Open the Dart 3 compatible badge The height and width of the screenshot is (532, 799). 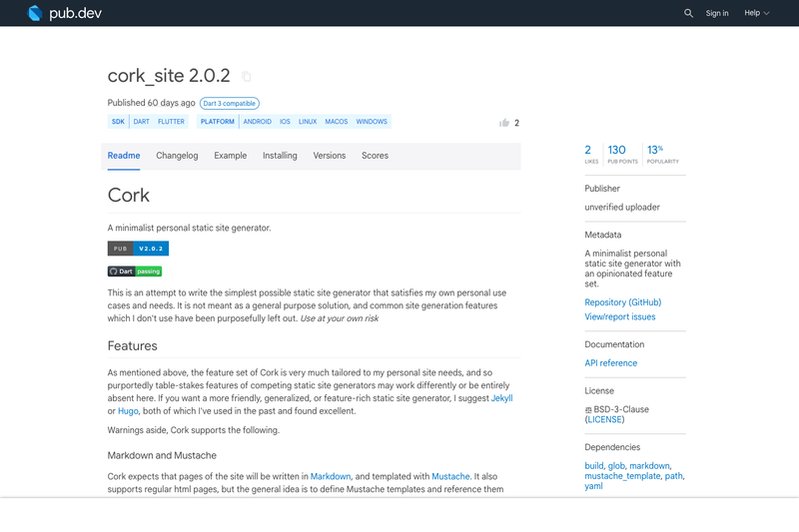pos(230,104)
